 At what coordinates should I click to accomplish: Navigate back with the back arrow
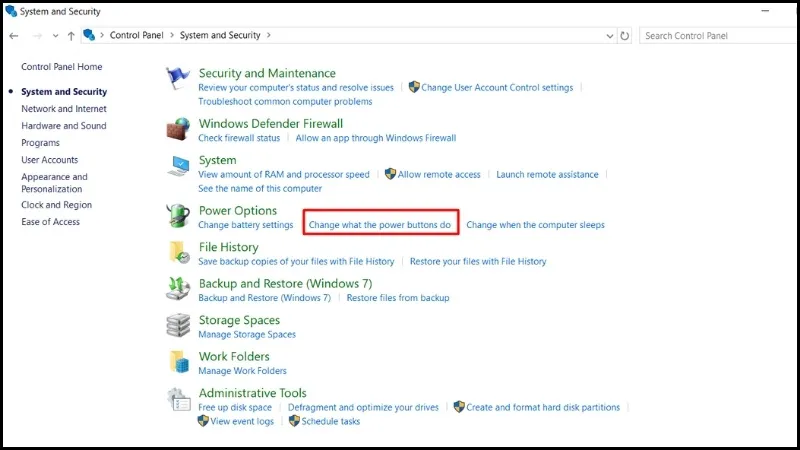pyautogui.click(x=14, y=36)
